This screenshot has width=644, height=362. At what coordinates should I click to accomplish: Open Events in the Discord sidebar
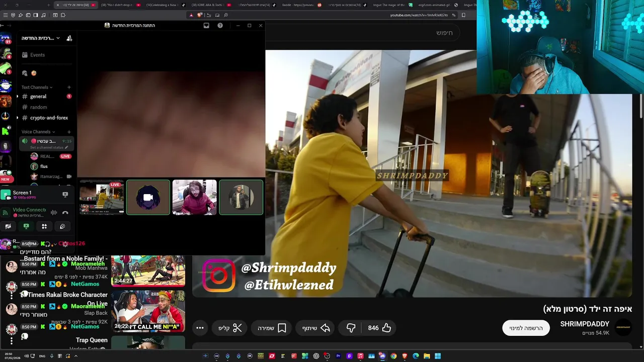[37, 55]
